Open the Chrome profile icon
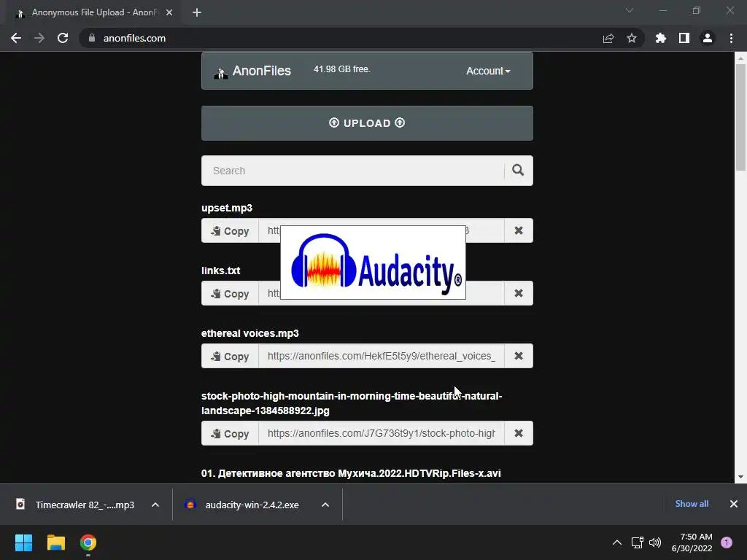Image resolution: width=747 pixels, height=560 pixels. tap(708, 38)
